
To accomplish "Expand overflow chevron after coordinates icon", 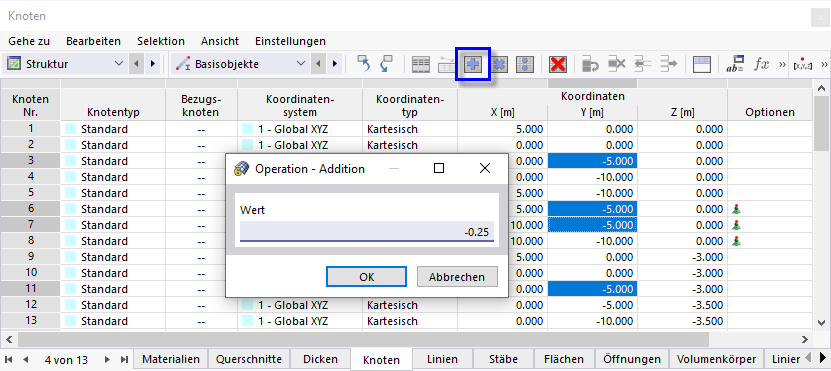I will 824,65.
